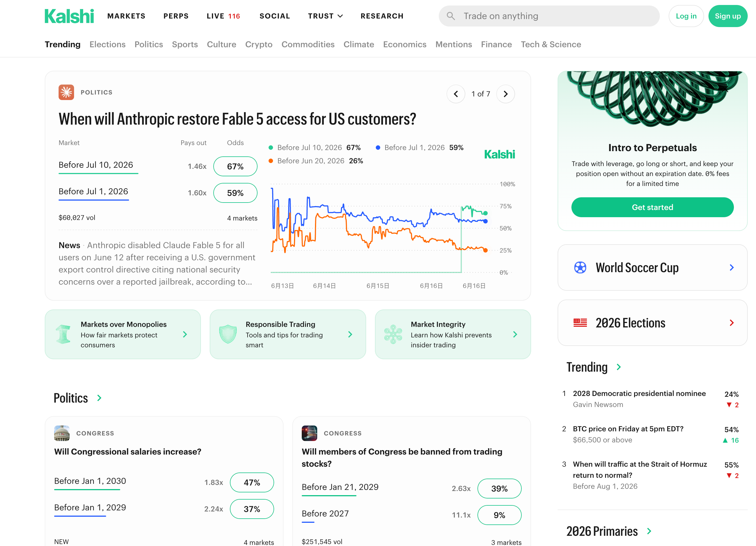Open the Trending sidebar chevron
Screen dimensions: 756x546
[x=619, y=367]
